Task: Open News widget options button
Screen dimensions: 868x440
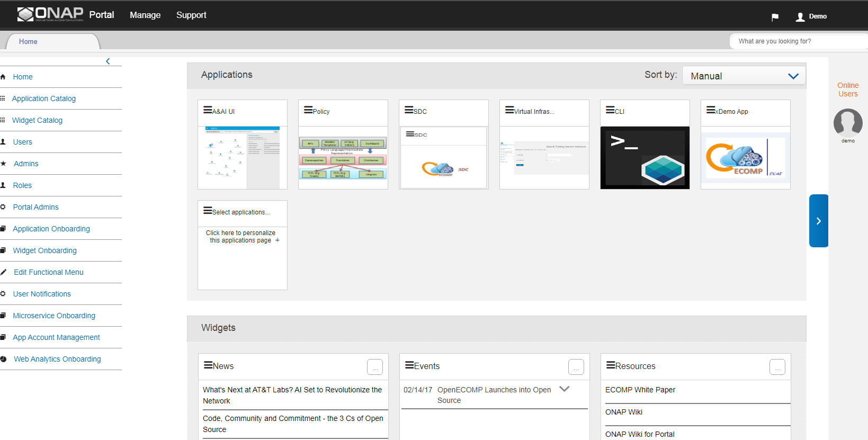Action: (x=375, y=367)
